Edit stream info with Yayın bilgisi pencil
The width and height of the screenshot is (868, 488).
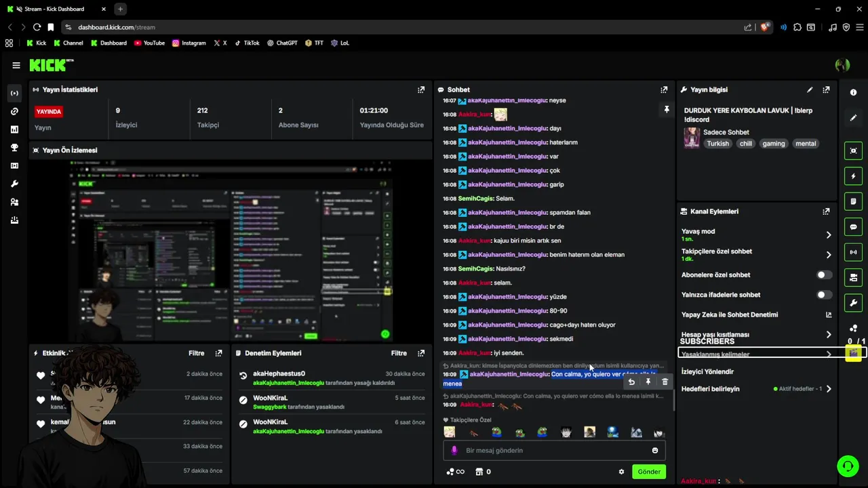point(810,89)
